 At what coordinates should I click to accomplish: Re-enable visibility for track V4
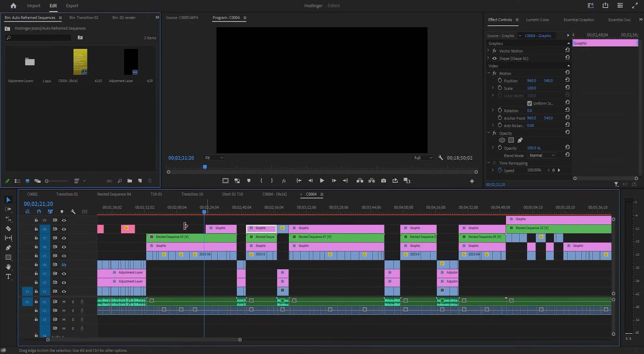(64, 265)
